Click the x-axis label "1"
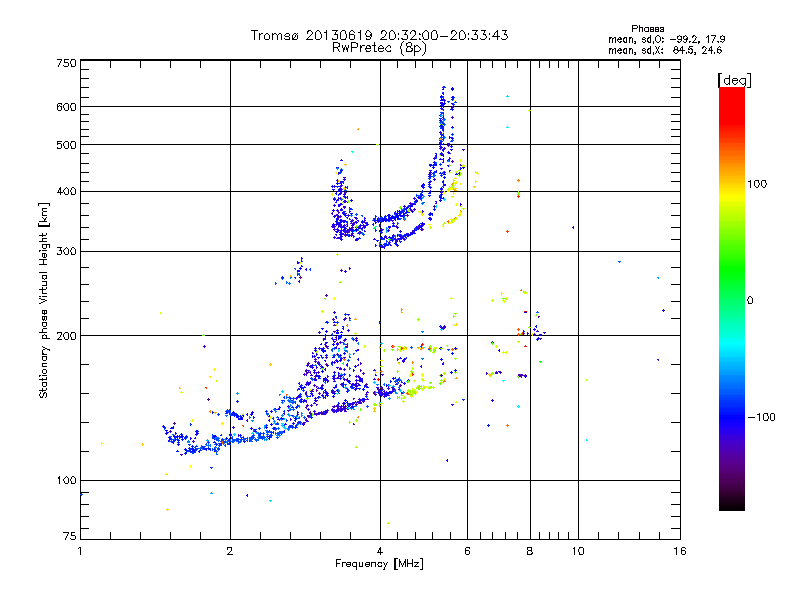The width and height of the screenshot is (800, 600). coord(80,551)
